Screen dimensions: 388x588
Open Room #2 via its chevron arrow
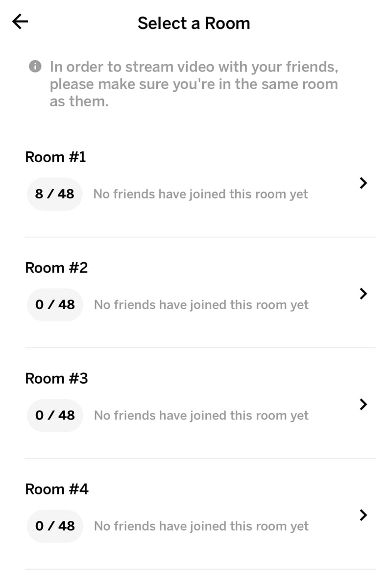[363, 294]
